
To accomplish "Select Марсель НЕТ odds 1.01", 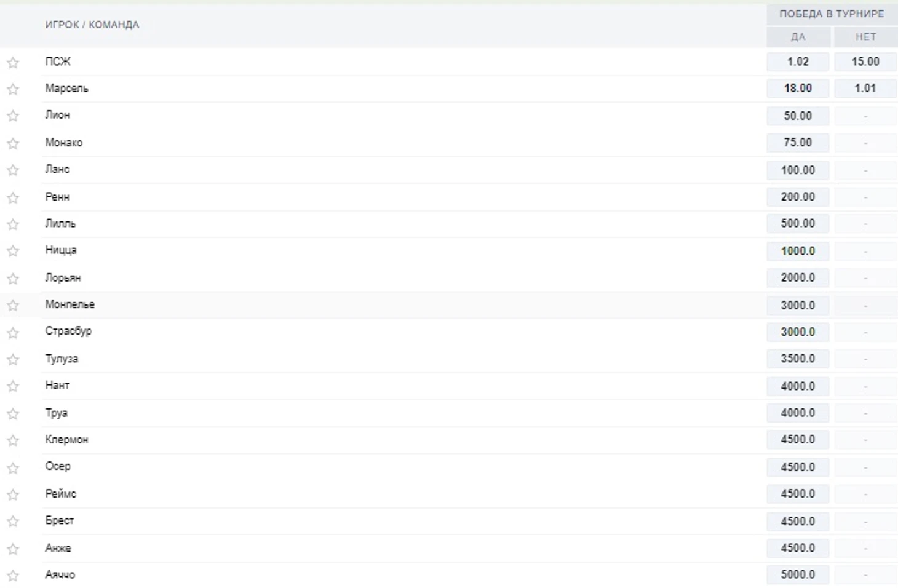I will point(865,88).
